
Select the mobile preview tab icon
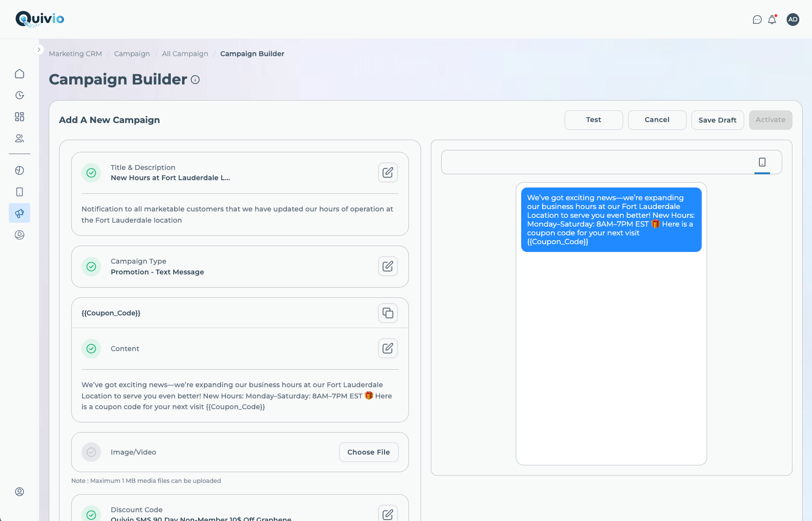[762, 162]
